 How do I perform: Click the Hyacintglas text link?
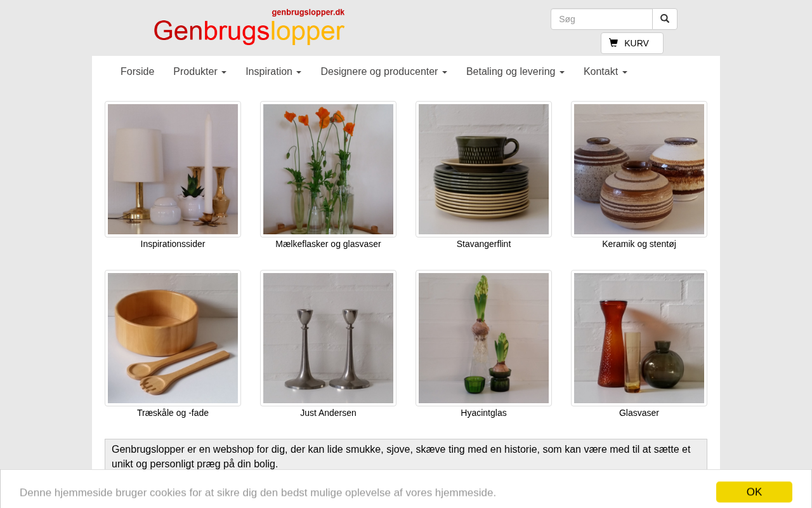pos(483,413)
